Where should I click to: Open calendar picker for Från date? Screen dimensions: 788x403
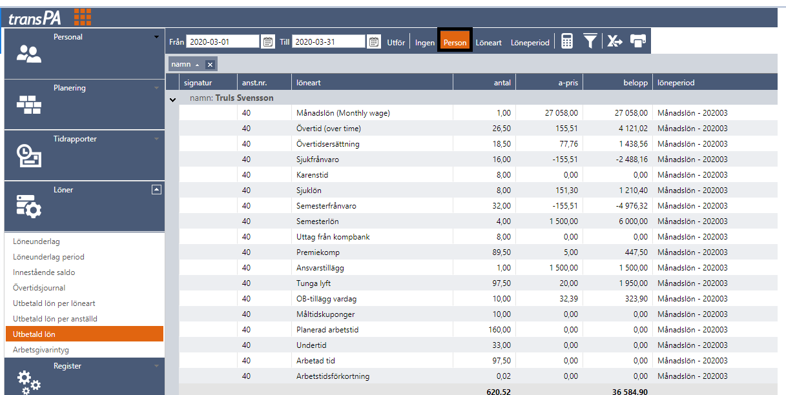point(268,42)
